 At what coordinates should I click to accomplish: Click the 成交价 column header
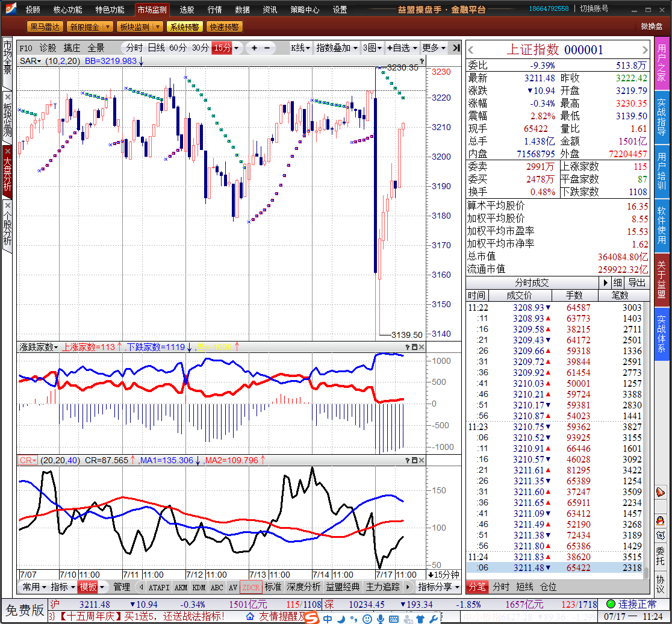click(x=520, y=295)
